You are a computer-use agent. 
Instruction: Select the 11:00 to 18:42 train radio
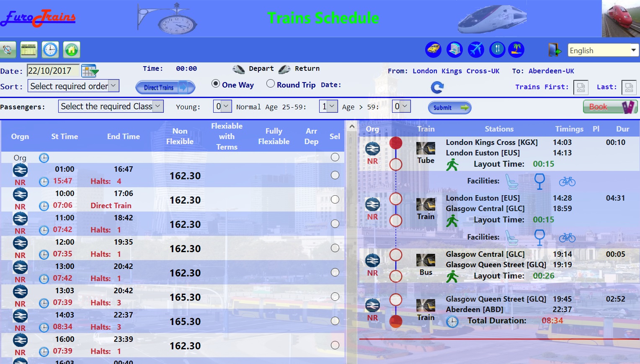tap(335, 224)
